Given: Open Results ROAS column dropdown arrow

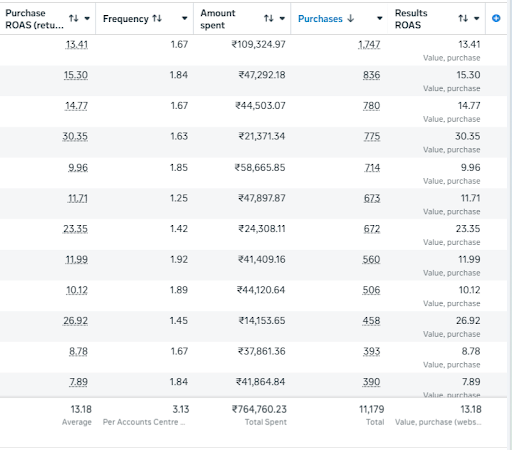Looking at the screenshot, I should [477, 18].
